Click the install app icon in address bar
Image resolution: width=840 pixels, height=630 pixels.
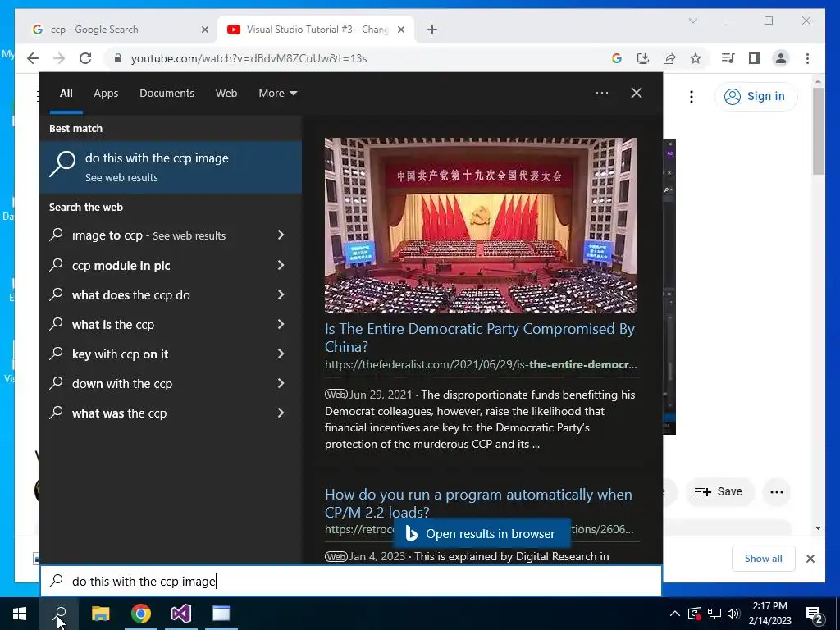(643, 58)
